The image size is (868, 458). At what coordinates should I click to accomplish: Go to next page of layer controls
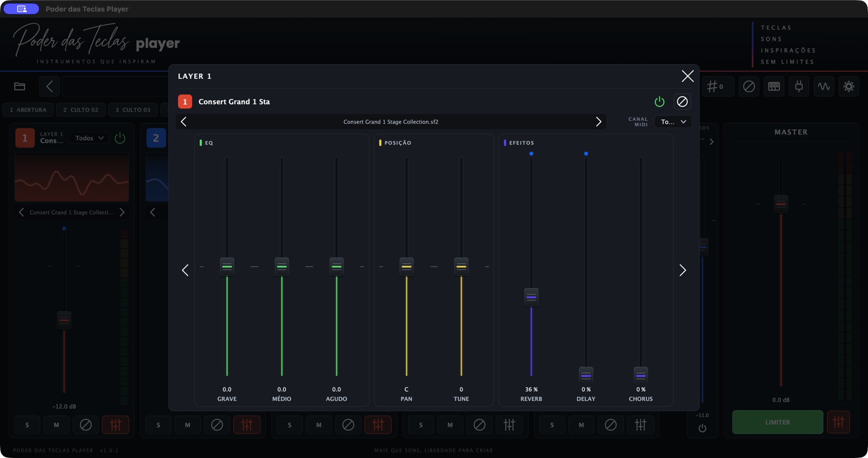682,270
